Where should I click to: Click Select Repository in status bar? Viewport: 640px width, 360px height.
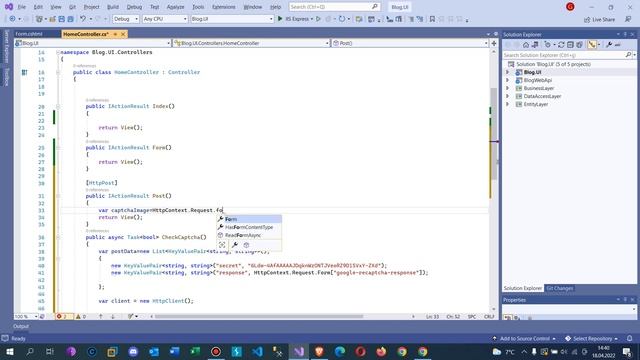click(x=591, y=339)
